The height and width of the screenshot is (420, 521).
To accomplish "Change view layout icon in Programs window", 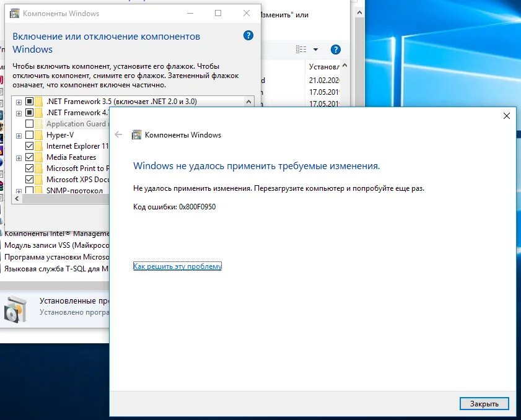I will 301,50.
